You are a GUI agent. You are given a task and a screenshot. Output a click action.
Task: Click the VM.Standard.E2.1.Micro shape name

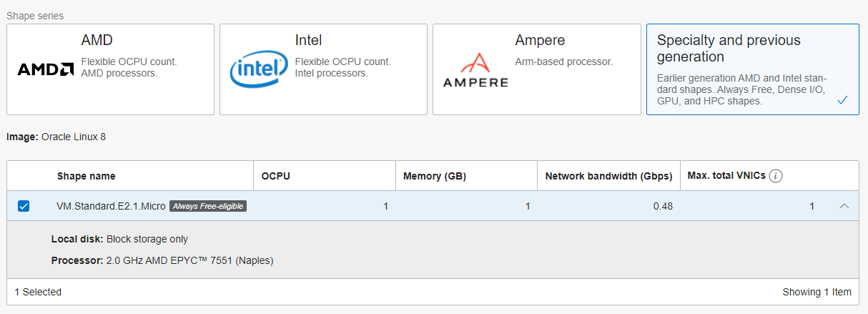[111, 207]
